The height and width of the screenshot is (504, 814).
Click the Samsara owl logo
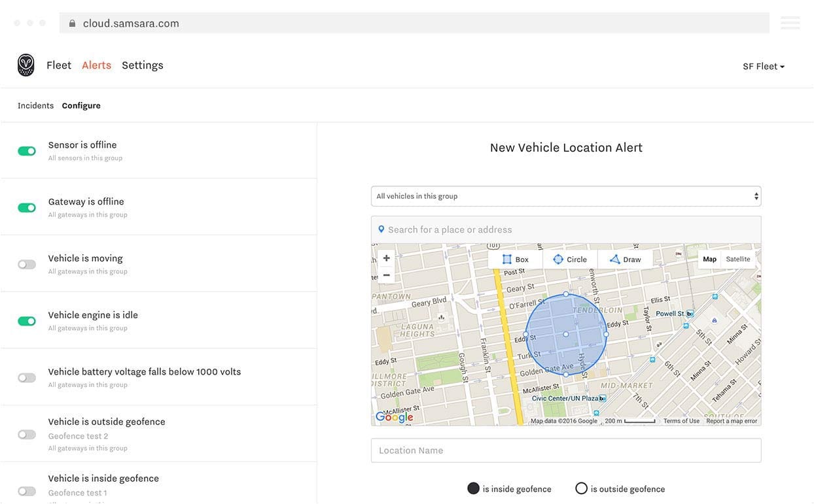[x=26, y=65]
